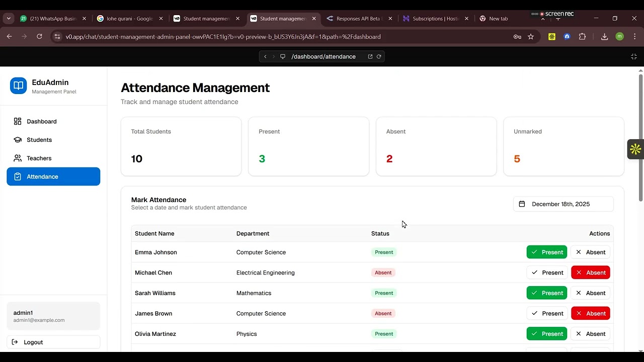Switch to the New tab tab
The width and height of the screenshot is (644, 362).
(498, 19)
